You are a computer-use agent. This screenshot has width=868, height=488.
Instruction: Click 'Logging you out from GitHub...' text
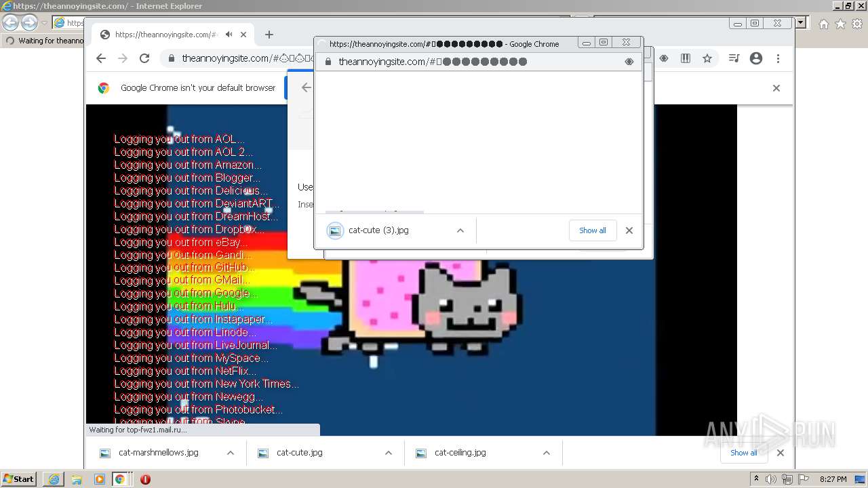point(183,268)
